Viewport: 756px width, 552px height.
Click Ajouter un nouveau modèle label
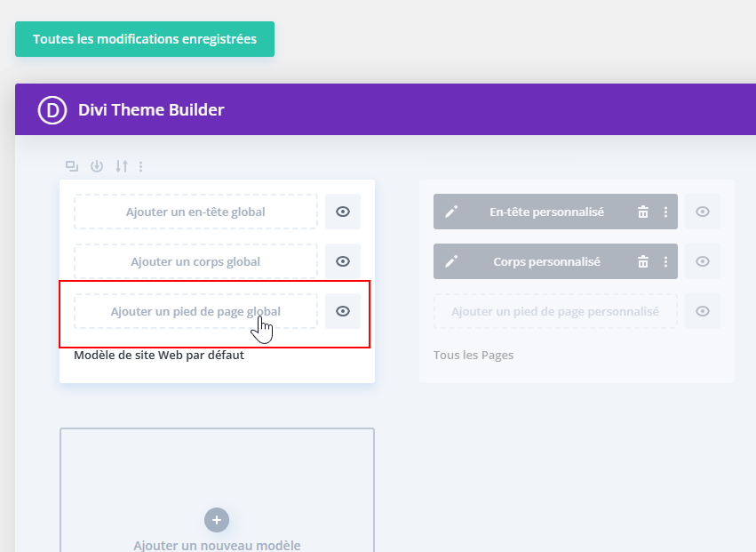pos(217,545)
